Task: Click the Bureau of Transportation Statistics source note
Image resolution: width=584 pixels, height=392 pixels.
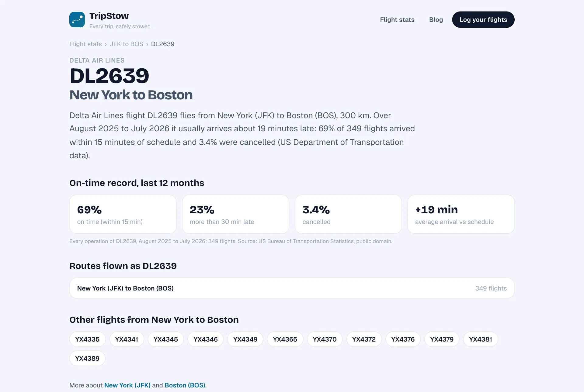Action: tap(231, 241)
